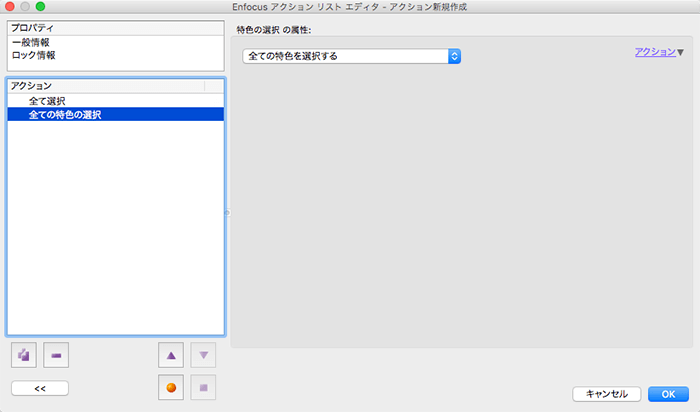This screenshot has width=700, height=412.
Task: Move action down with inverted triangle
Action: click(203, 355)
